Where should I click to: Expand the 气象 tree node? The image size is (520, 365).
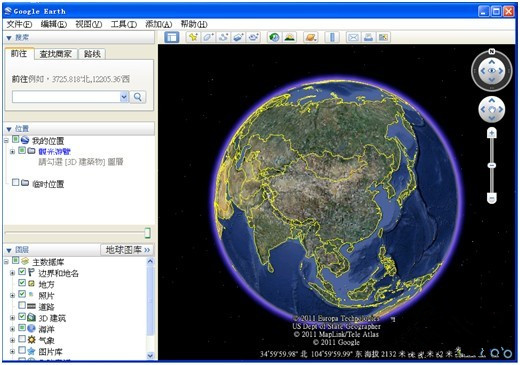tap(12, 340)
